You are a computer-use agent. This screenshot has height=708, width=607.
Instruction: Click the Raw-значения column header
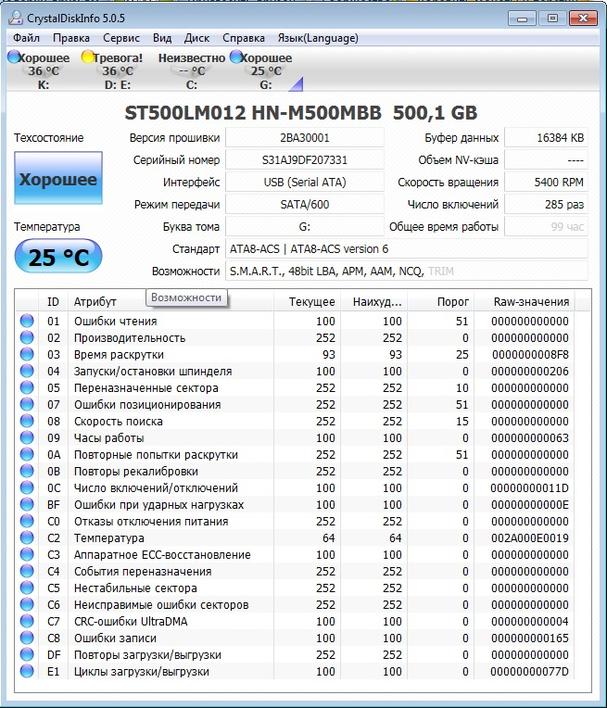tap(524, 302)
